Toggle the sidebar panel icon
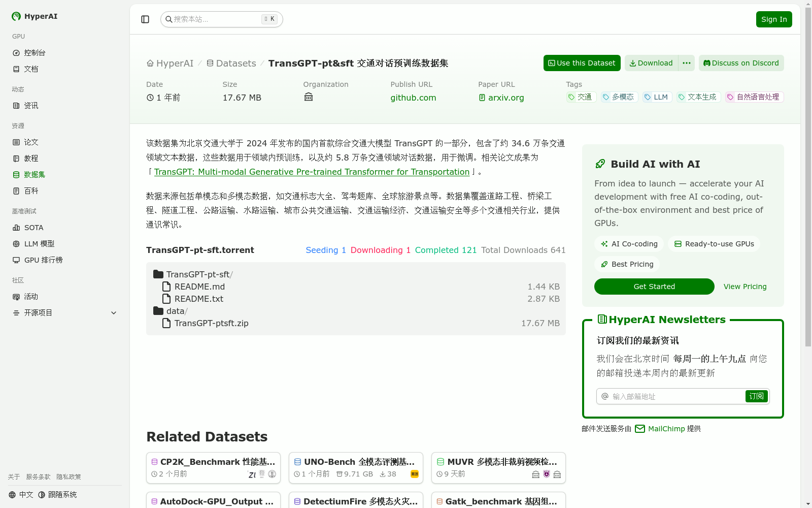The image size is (812, 508). 145,19
